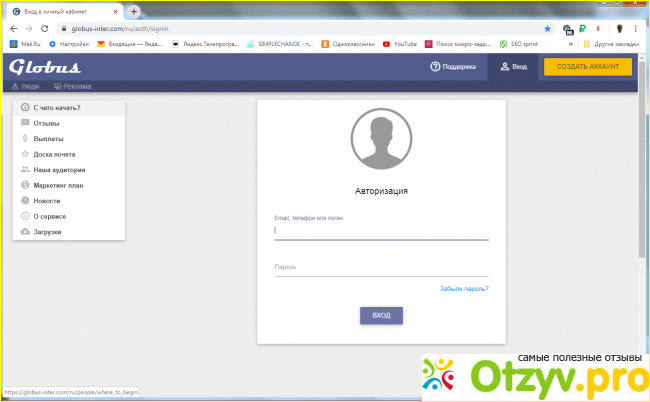Open Новости in the sidebar
The width and height of the screenshot is (650, 402).
[47, 201]
